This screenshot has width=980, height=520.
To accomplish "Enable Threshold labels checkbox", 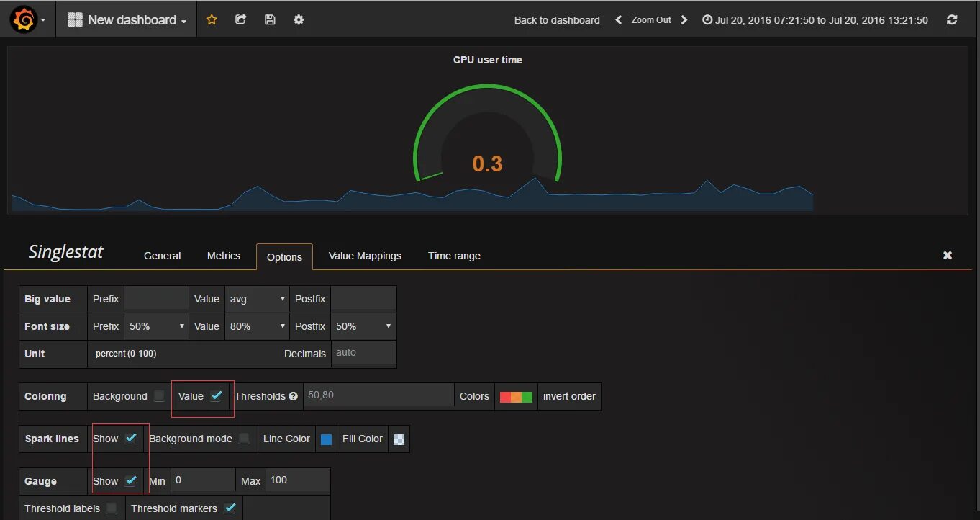I will [x=111, y=508].
